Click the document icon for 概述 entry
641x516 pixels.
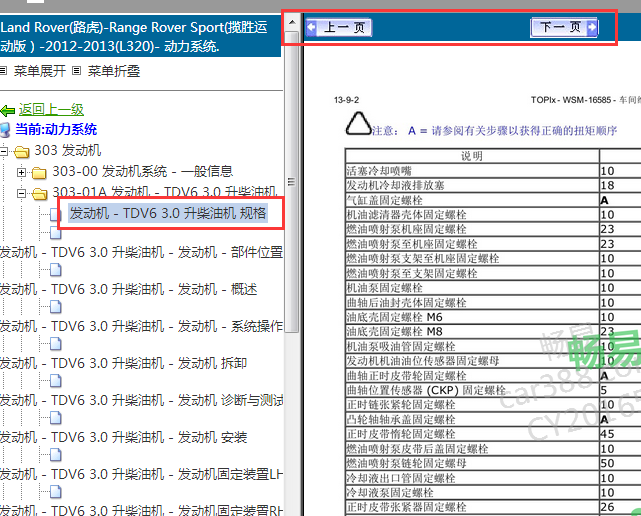(x=56, y=270)
